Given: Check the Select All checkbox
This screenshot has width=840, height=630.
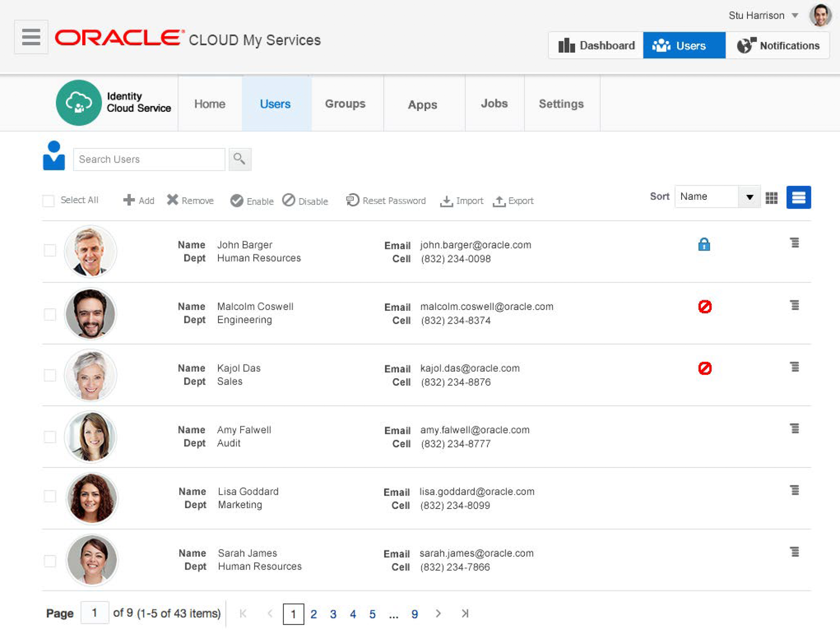Looking at the screenshot, I should (x=49, y=201).
